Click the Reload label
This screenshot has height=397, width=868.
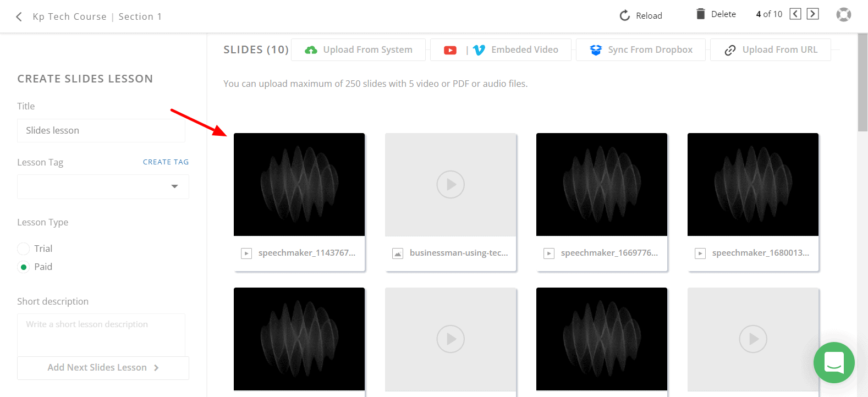pos(649,16)
